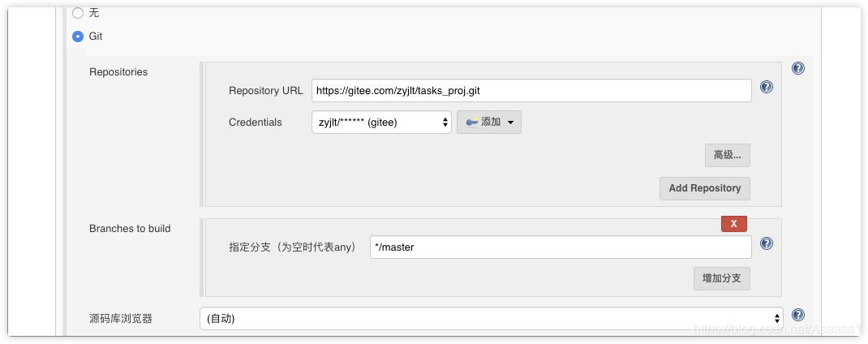Open help for the Repositories section
This screenshot has width=868, height=344.
point(797,68)
